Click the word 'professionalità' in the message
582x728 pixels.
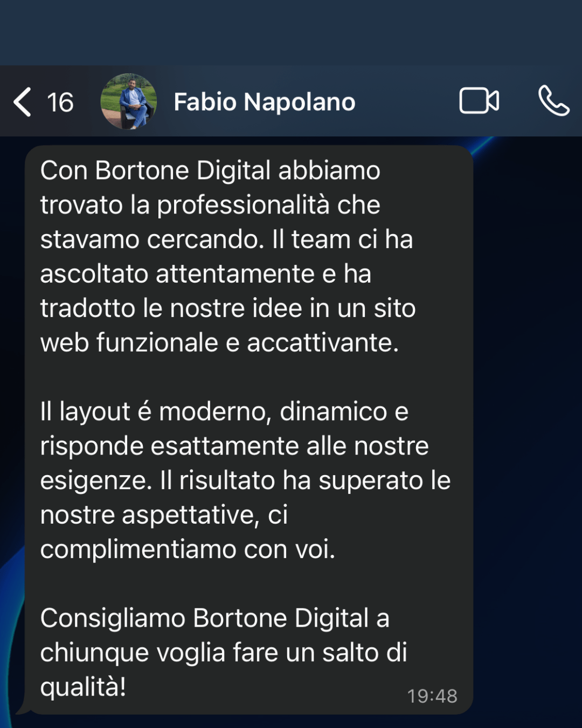tap(243, 205)
